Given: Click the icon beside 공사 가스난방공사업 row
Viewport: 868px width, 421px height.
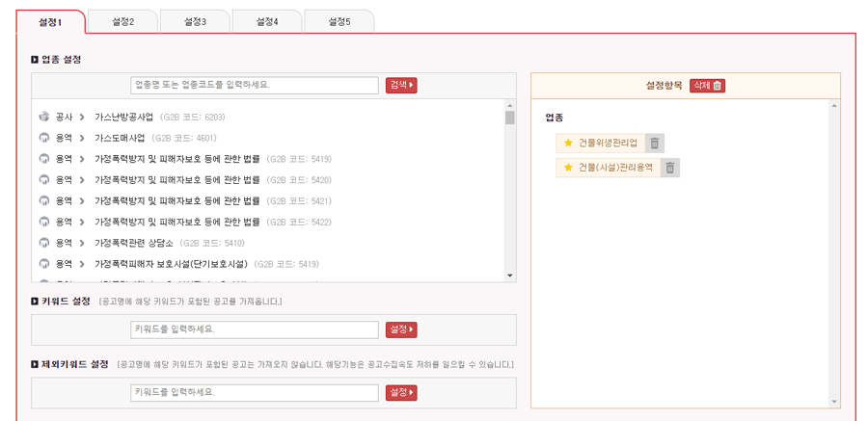Looking at the screenshot, I should pyautogui.click(x=43, y=117).
